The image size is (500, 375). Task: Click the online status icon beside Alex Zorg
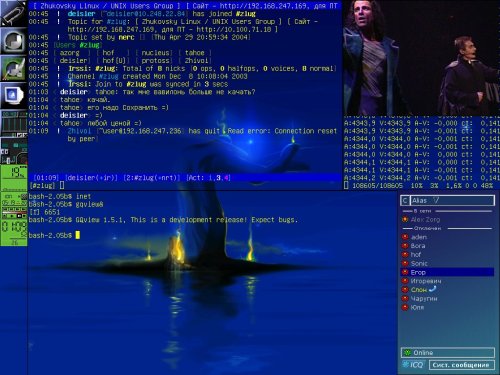click(405, 219)
